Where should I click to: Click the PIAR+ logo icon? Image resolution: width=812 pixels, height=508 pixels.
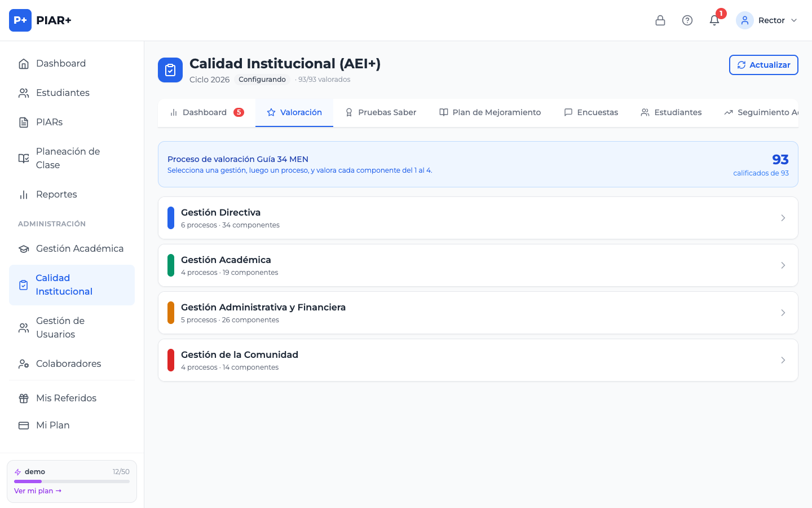pyautogui.click(x=20, y=20)
